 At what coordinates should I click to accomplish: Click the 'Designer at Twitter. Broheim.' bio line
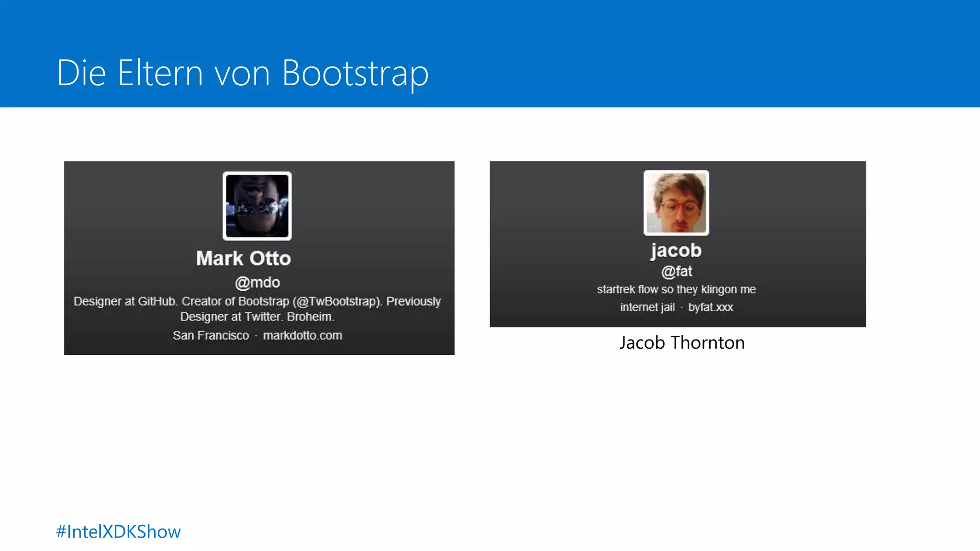pos(257,317)
